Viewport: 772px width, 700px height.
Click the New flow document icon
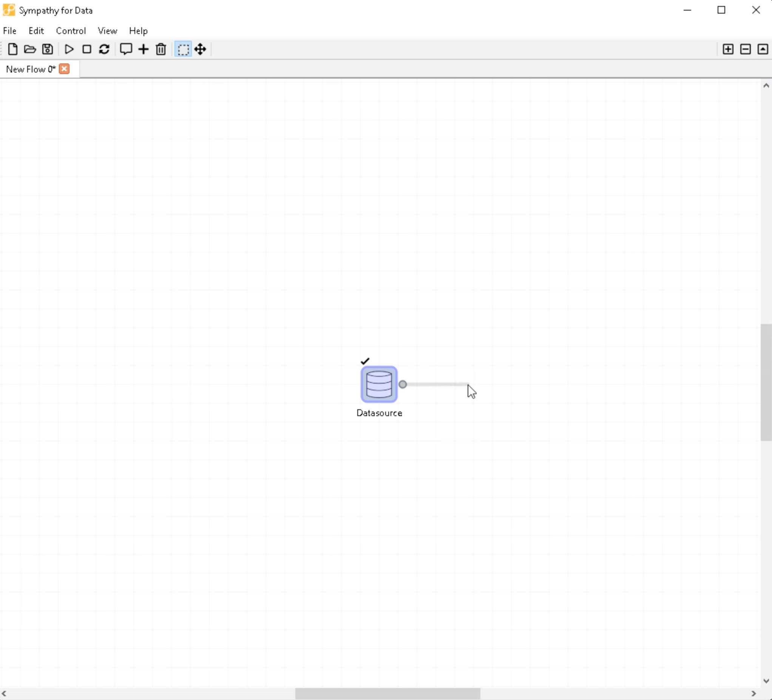(12, 49)
